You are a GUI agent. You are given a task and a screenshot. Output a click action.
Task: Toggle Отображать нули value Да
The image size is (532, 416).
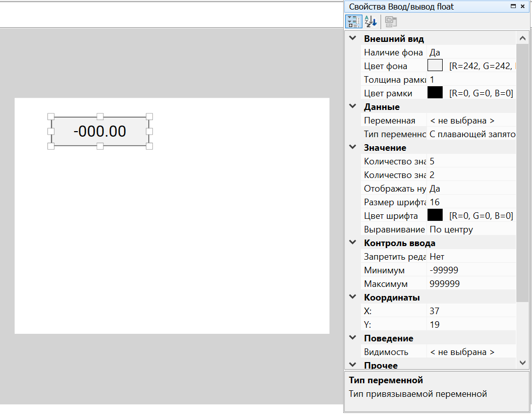469,189
